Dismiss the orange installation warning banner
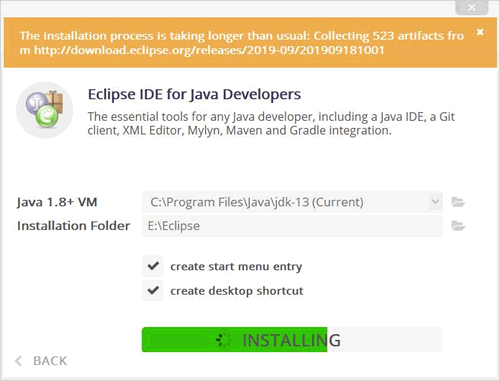This screenshot has height=381, width=500. [x=480, y=32]
